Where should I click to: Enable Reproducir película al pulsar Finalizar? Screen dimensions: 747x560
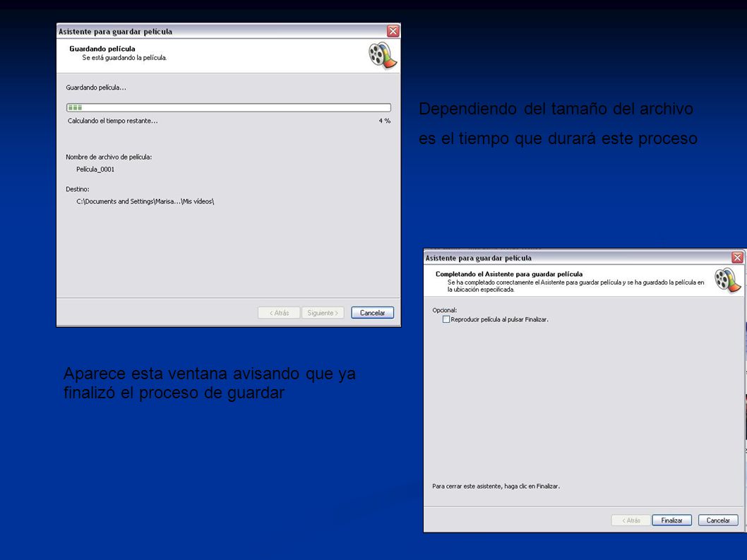click(446, 319)
